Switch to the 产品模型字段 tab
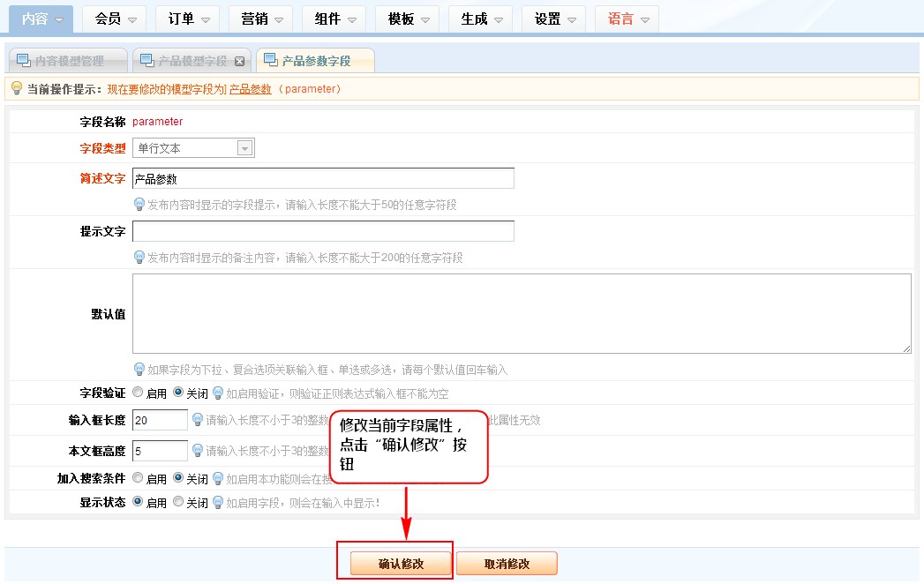The width and height of the screenshot is (924, 584). coord(192,61)
